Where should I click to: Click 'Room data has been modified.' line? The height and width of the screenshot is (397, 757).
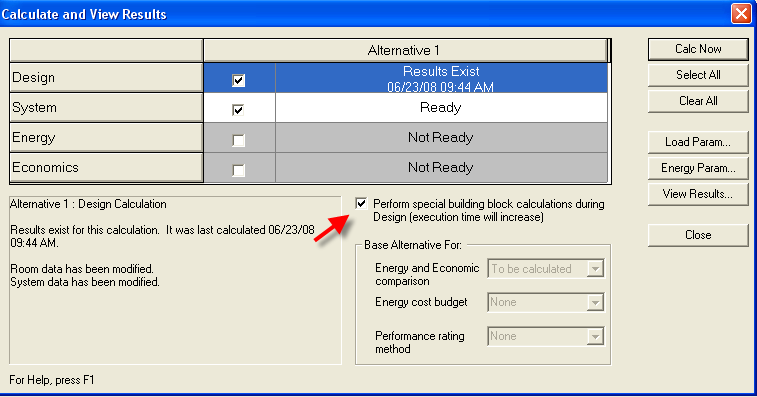tap(82, 269)
